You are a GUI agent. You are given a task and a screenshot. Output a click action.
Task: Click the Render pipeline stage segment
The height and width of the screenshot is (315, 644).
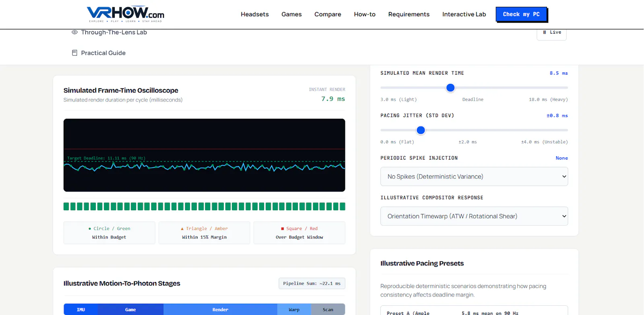tap(220, 309)
